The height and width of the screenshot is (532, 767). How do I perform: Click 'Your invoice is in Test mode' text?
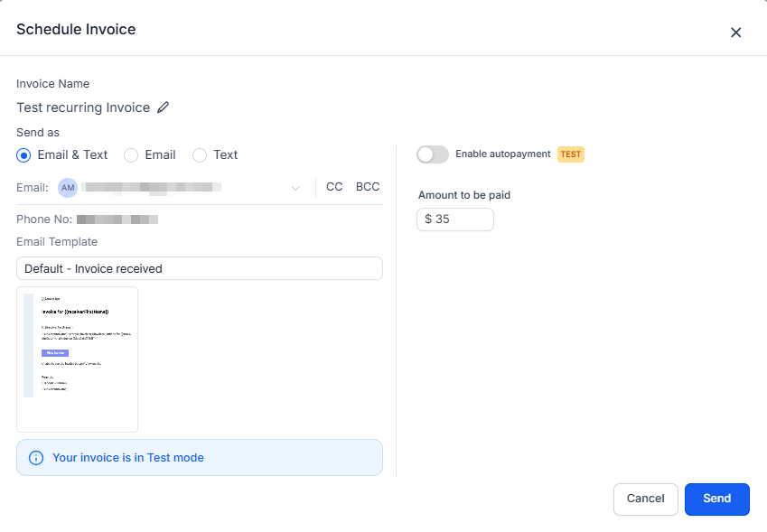(x=128, y=458)
